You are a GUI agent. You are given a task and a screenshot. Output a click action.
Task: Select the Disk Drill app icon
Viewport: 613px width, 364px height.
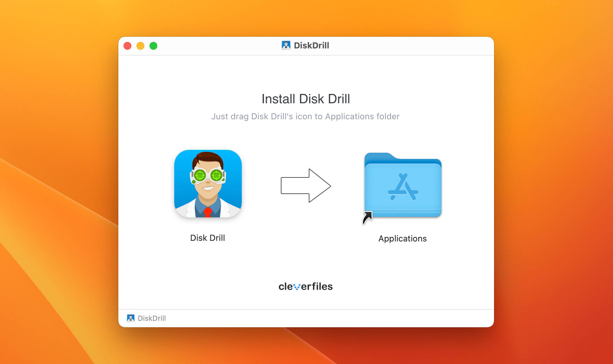208,184
